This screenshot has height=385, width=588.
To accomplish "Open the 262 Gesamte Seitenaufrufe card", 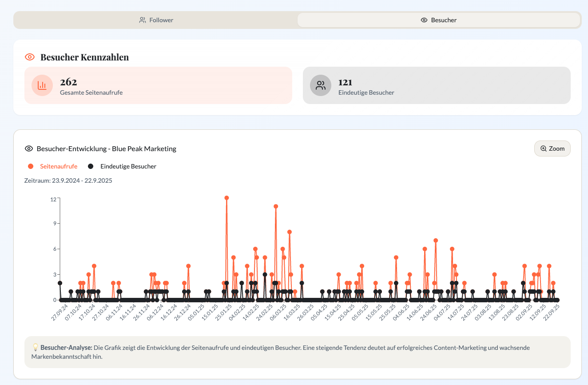I will tap(158, 85).
